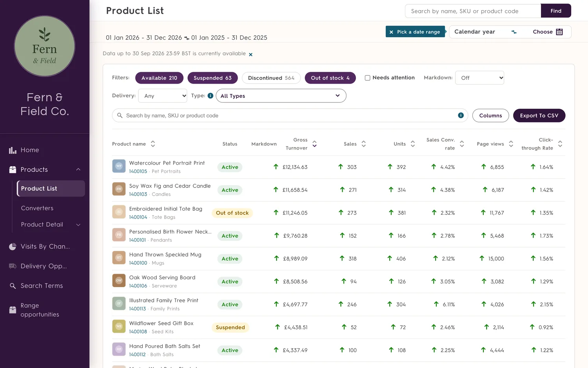Click the compare arrows icon beside Calendar year
This screenshot has width=588, height=368.
[x=514, y=32]
